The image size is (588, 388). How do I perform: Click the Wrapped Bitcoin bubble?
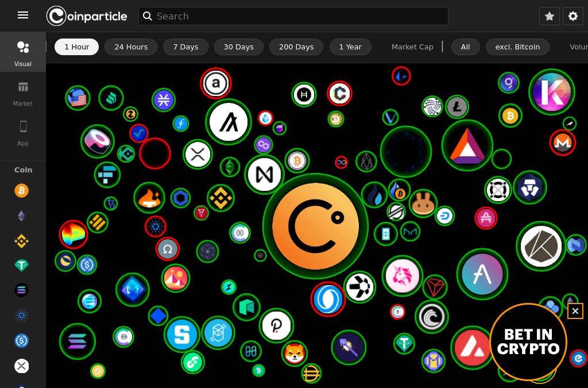(x=297, y=161)
